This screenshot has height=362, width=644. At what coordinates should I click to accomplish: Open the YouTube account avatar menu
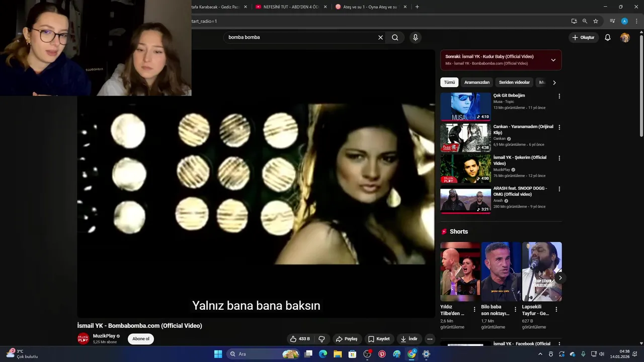(625, 37)
